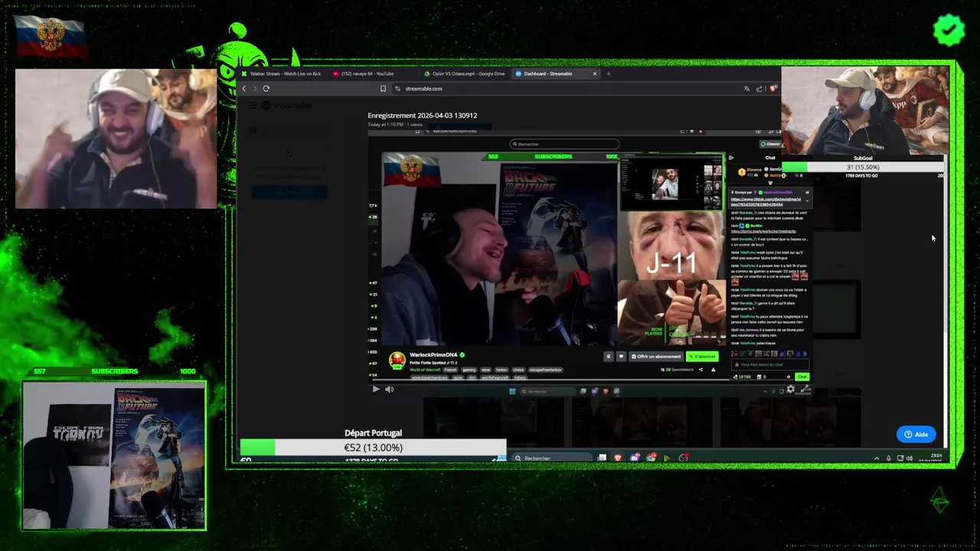Click S'abonner button in the recording
980x551 pixels.
click(x=702, y=357)
